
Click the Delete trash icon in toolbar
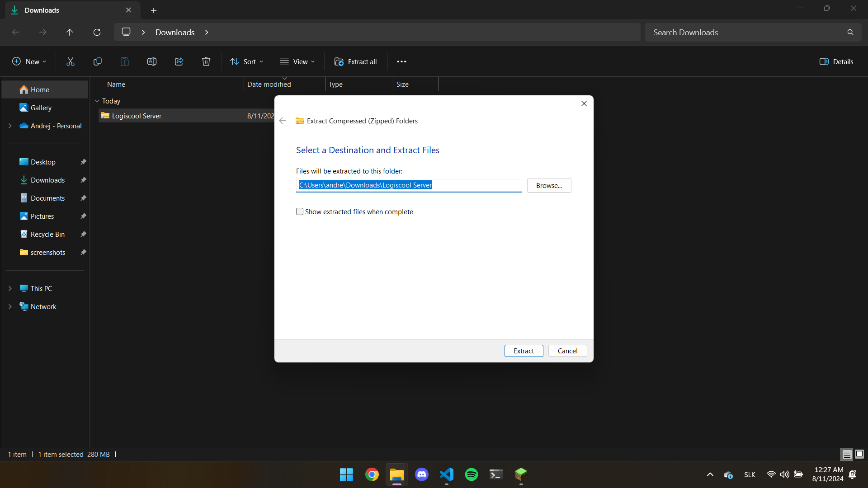[206, 62]
